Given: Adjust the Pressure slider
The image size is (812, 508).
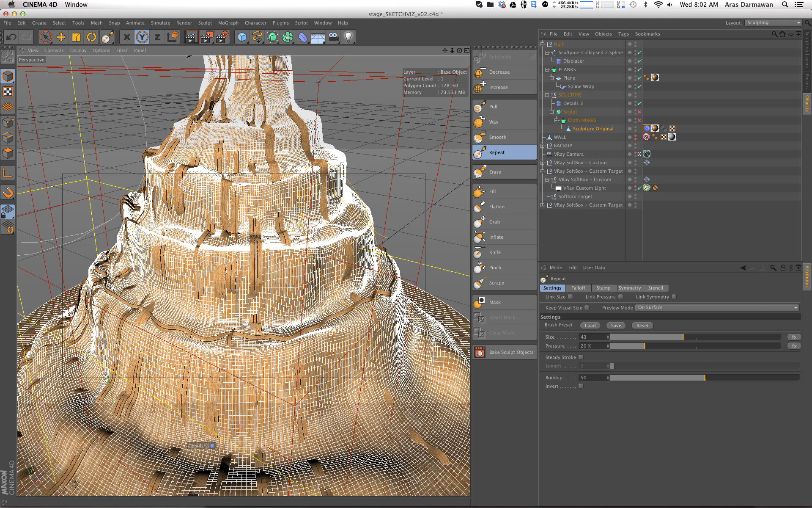Looking at the screenshot, I should pos(695,346).
